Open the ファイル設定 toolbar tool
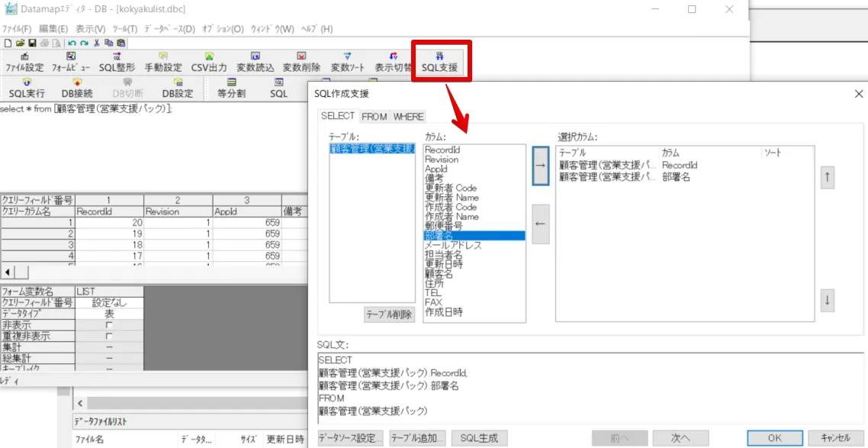The image size is (868, 448). pos(24,62)
